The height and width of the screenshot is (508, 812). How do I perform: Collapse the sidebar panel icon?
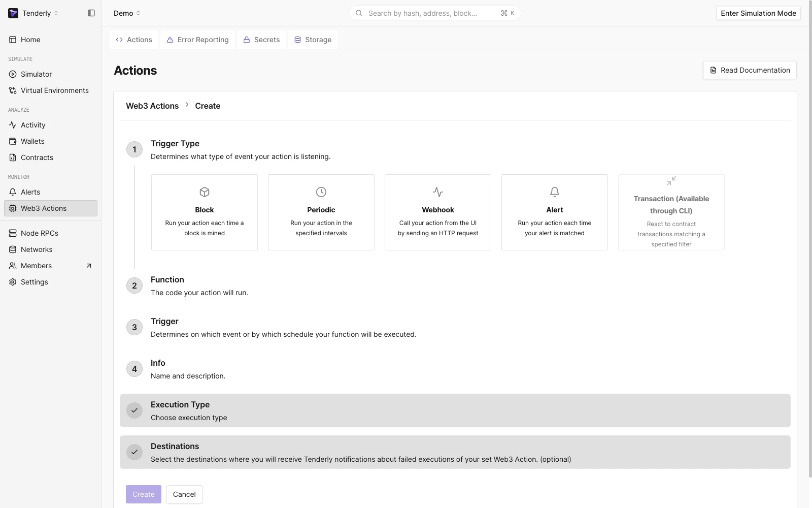tap(91, 13)
